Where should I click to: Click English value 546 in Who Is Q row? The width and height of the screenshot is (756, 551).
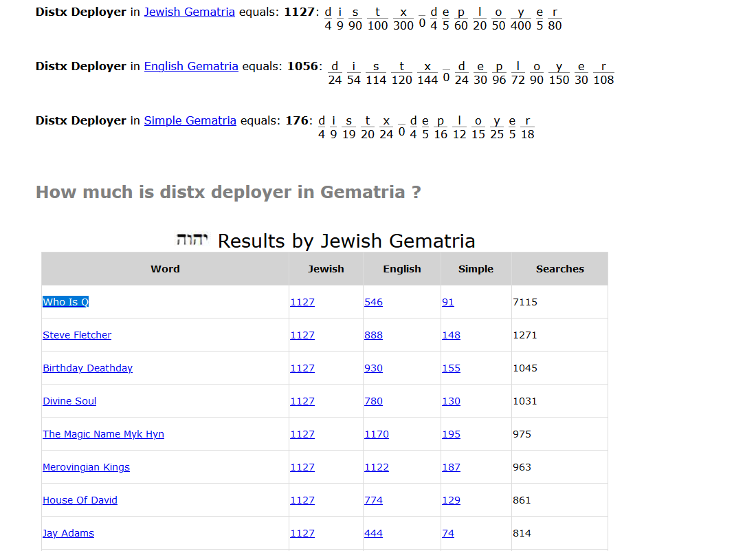374,302
